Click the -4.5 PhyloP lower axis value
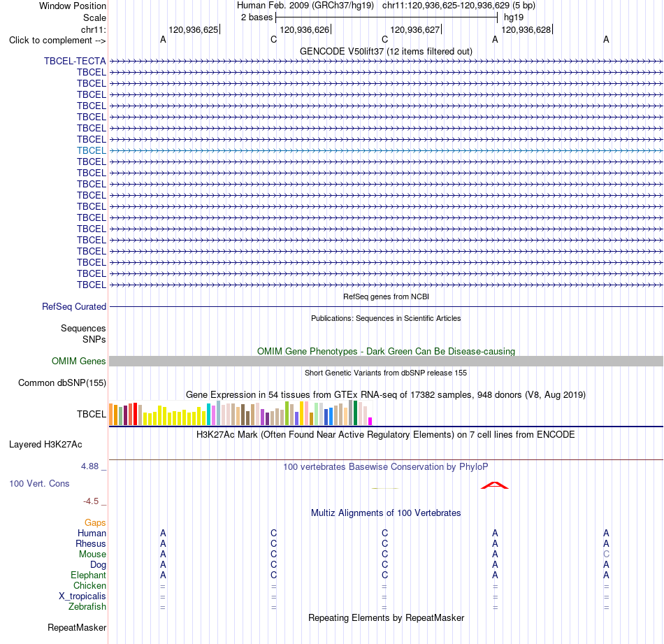Image resolution: width=664 pixels, height=644 pixels. coord(91,501)
